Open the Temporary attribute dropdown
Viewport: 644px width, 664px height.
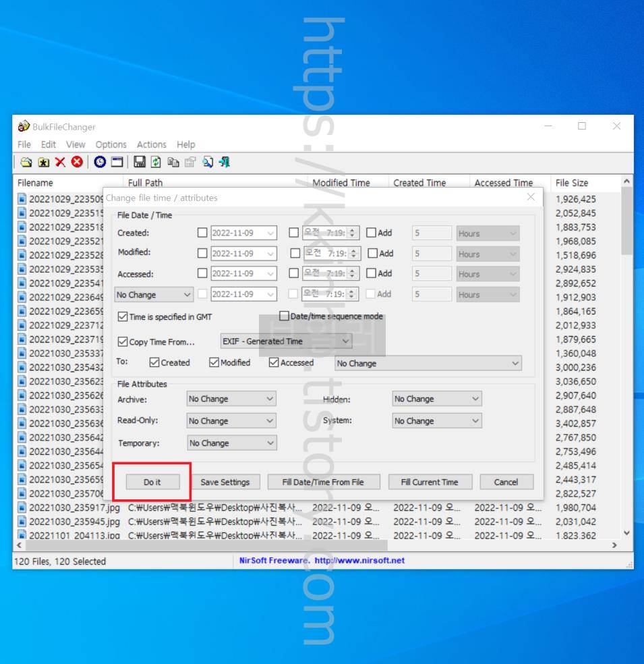click(232, 443)
